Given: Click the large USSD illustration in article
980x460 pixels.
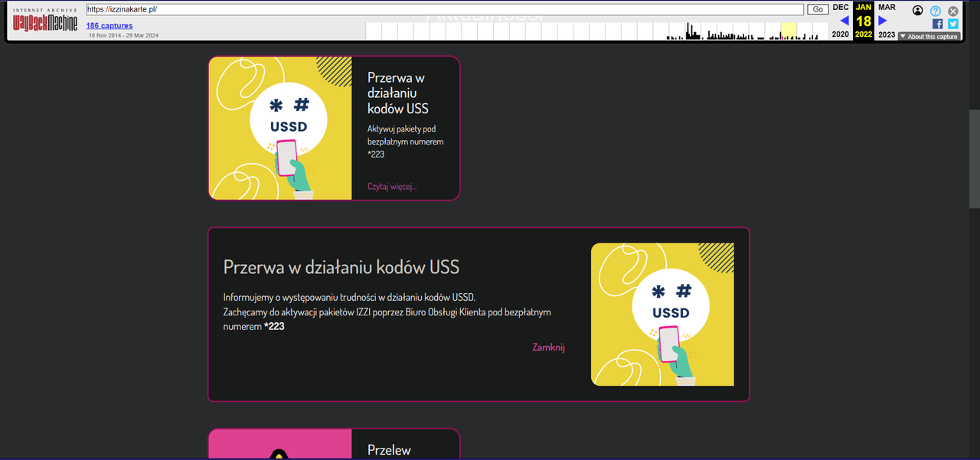Looking at the screenshot, I should (662, 315).
